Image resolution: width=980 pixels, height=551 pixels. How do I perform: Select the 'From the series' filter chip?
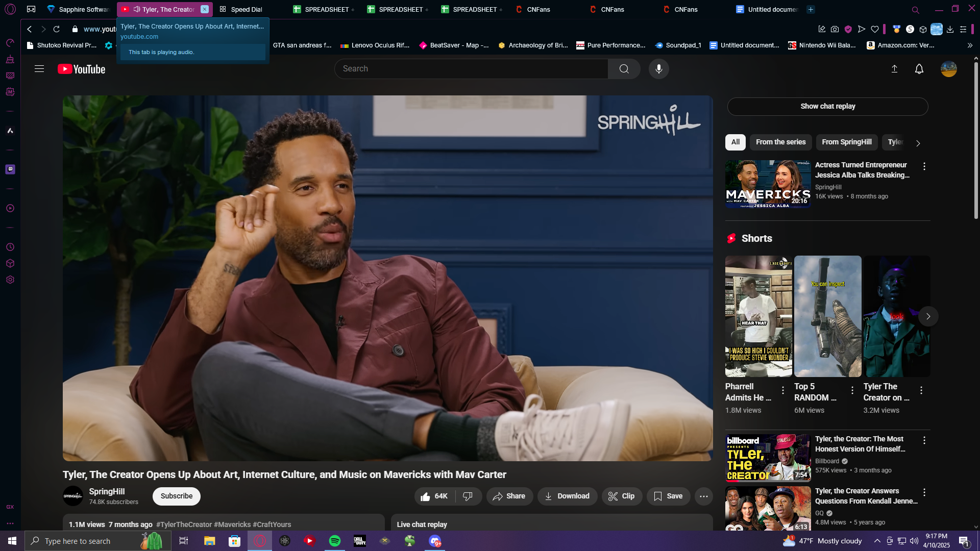[x=780, y=142]
